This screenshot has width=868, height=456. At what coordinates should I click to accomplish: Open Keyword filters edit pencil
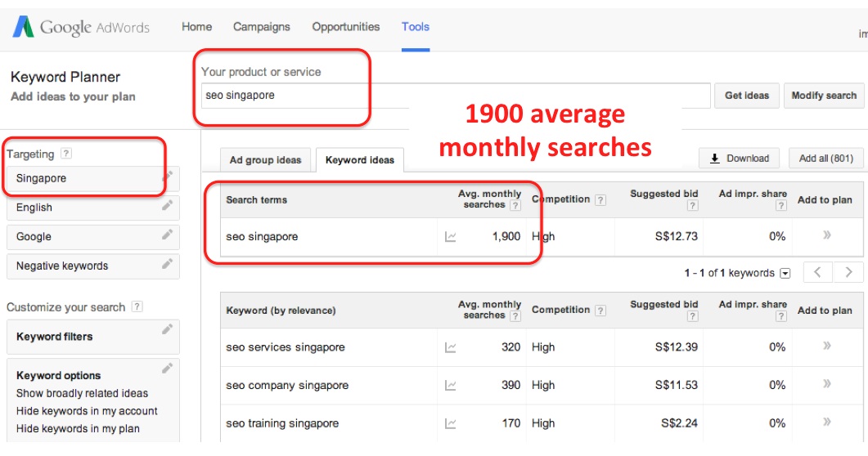coord(168,329)
